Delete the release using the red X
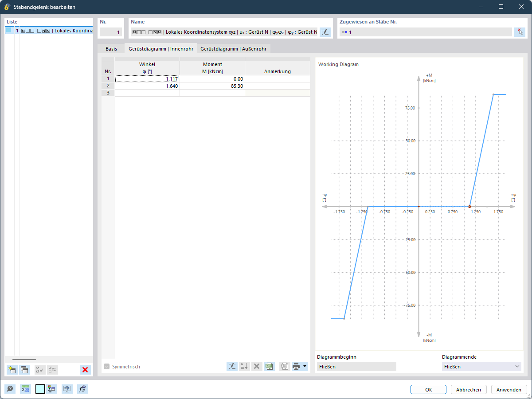The image size is (532, 399). 85,369
